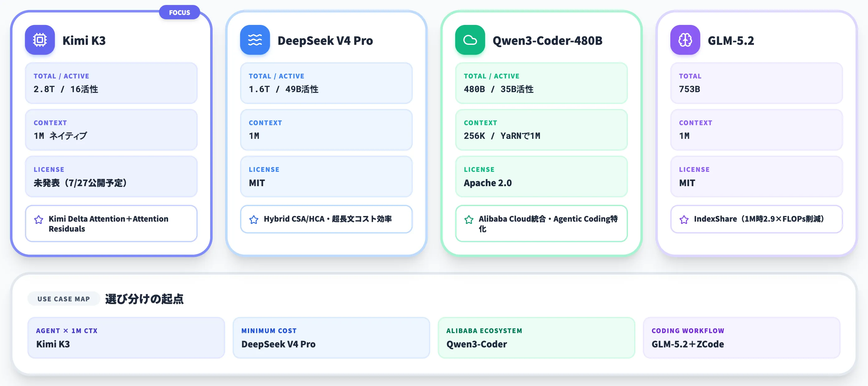Click star icon beside Hybrid CSA/HCA
The height and width of the screenshot is (386, 868).
[254, 220]
